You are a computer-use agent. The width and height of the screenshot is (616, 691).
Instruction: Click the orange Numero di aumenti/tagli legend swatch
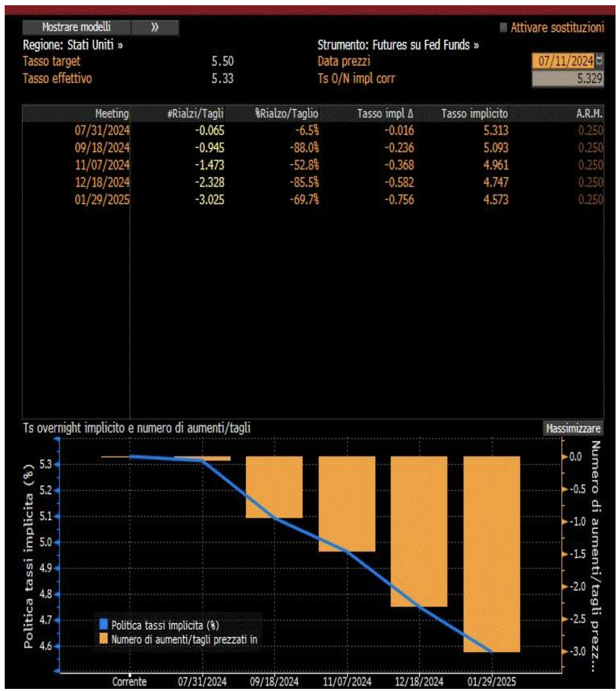click(x=103, y=638)
